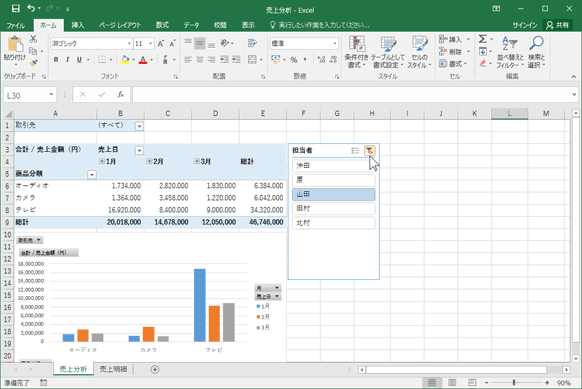Open the 取引先 filter dropdown in B1

coord(139,126)
